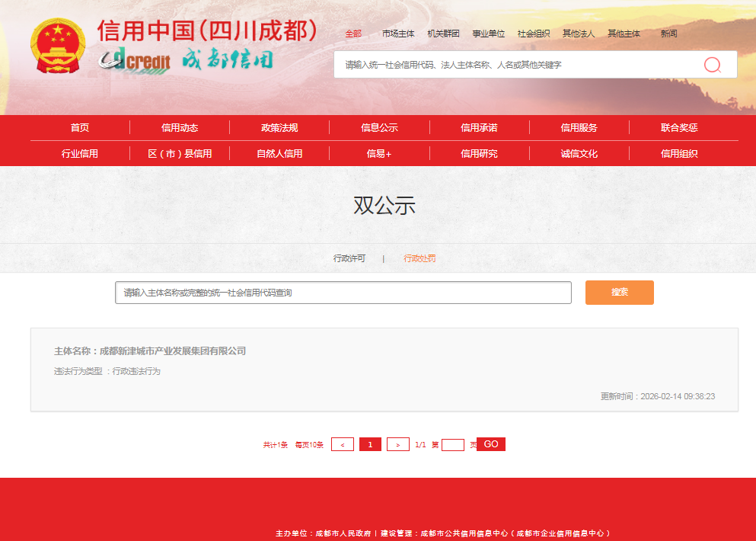Click the credit 成都信用 logo
756x541 pixels.
tap(186, 60)
